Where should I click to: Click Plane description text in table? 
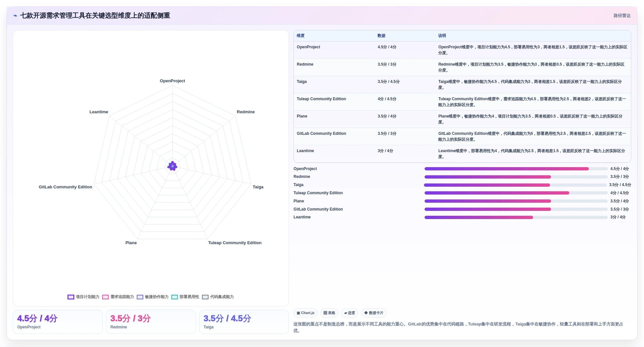tap(530, 119)
